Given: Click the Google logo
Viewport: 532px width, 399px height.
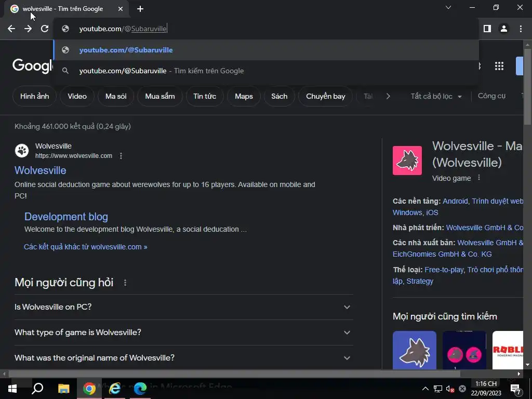Looking at the screenshot, I should point(33,65).
